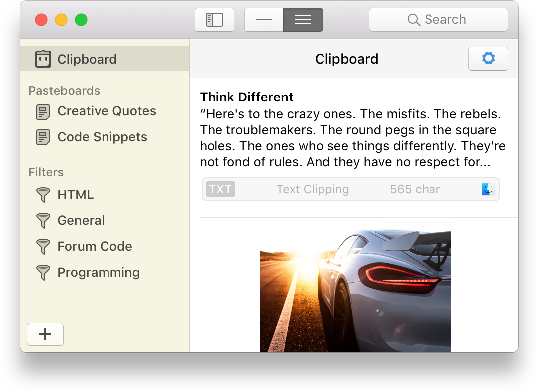
Task: Toggle the General filter
Action: click(x=81, y=220)
